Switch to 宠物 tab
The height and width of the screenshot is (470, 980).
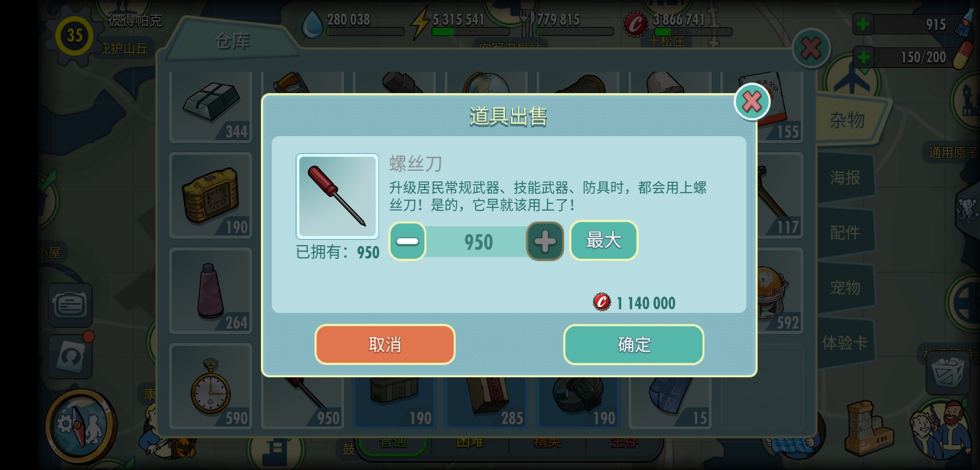tap(845, 287)
